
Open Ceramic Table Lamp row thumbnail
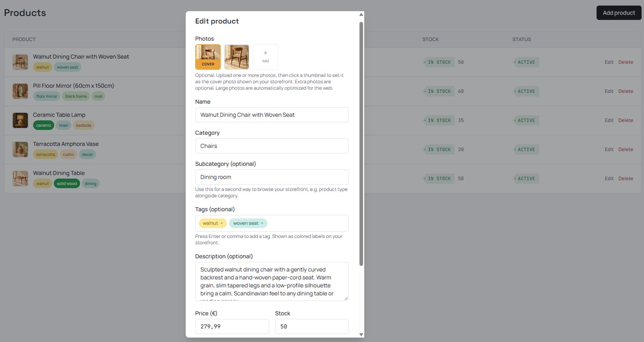pos(20,120)
